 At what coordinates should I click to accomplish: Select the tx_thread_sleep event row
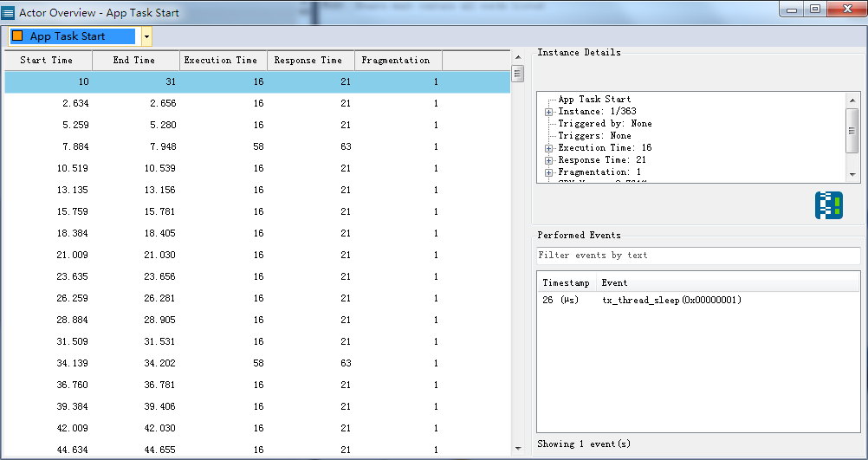pos(698,301)
